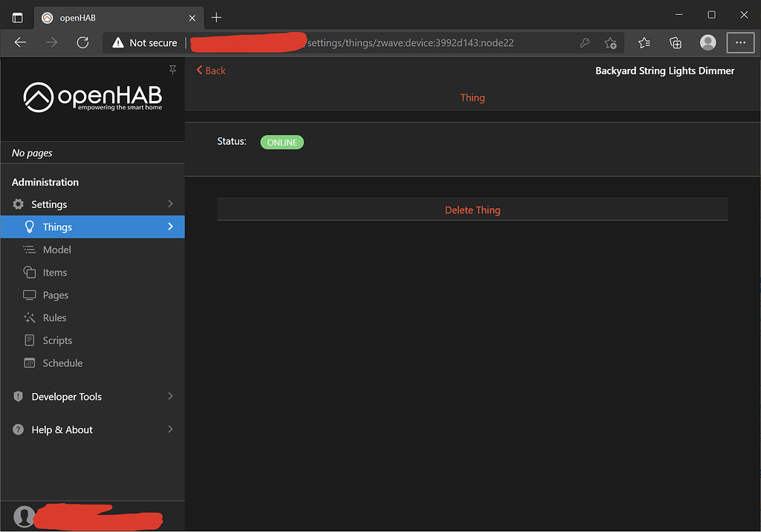761x532 pixels.
Task: Click the Delete Thing button
Action: point(473,210)
